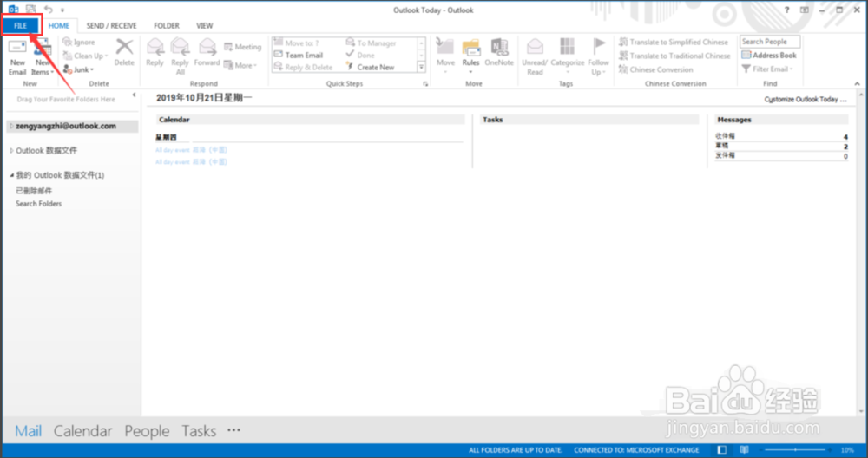Open the second All day event entry
The height and width of the screenshot is (458, 868).
(x=191, y=162)
